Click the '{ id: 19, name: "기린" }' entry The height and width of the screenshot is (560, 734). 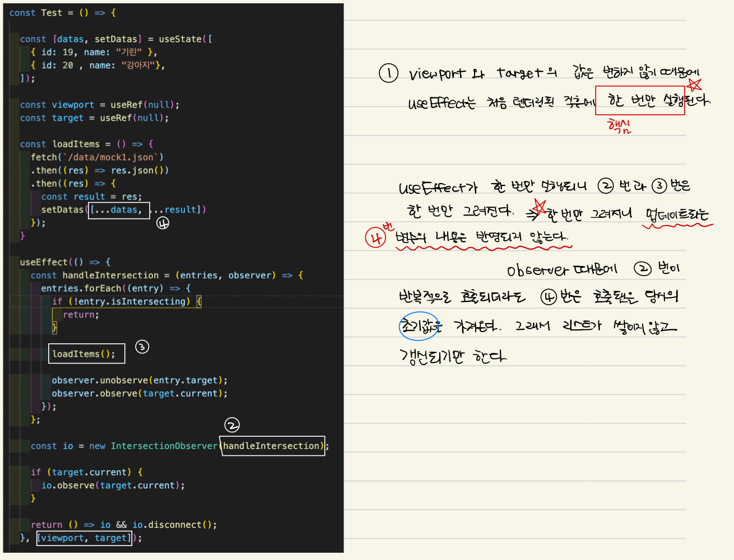[94, 52]
